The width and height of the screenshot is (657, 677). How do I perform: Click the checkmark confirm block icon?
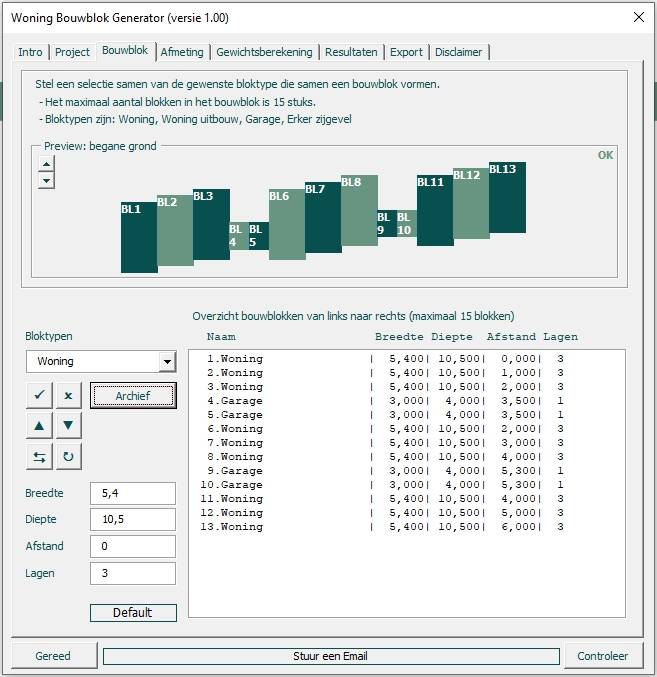pos(39,395)
